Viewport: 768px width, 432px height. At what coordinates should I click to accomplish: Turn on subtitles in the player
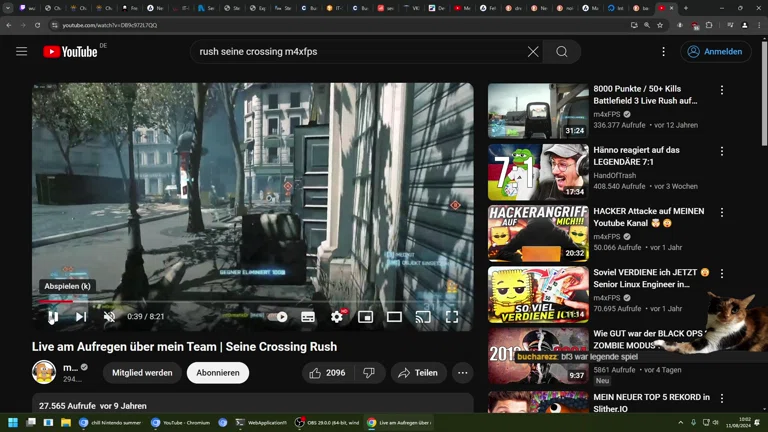coord(308,317)
